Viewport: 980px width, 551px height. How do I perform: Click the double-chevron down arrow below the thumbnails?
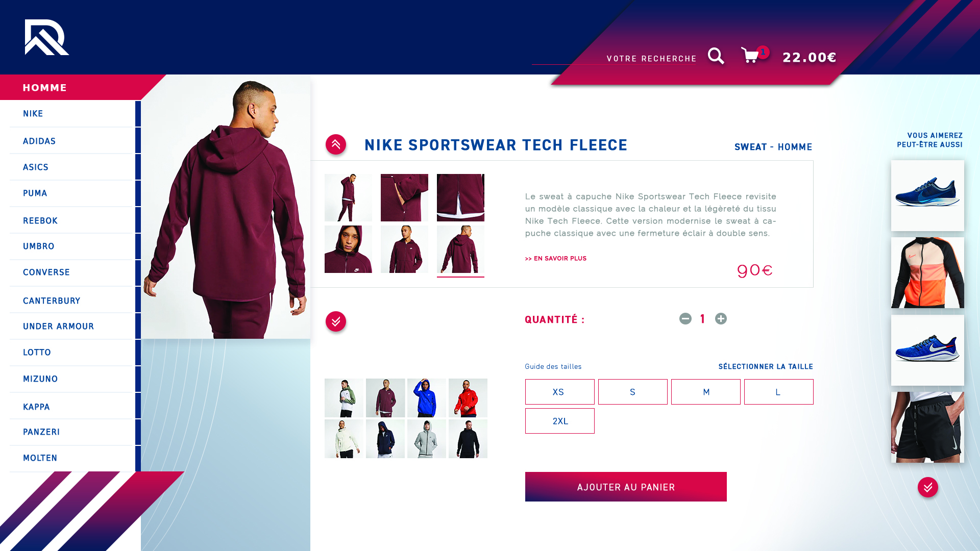click(336, 321)
